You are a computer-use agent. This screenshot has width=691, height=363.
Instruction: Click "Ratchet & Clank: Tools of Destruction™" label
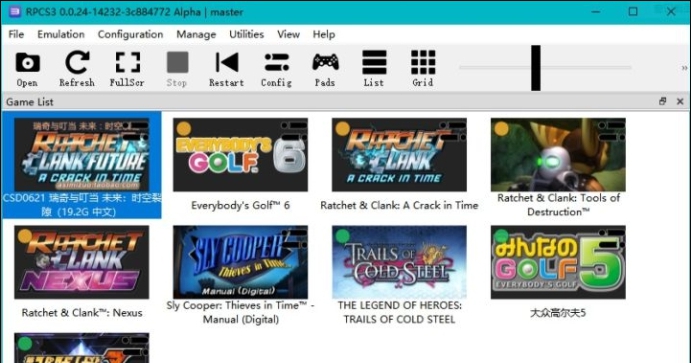pyautogui.click(x=558, y=205)
